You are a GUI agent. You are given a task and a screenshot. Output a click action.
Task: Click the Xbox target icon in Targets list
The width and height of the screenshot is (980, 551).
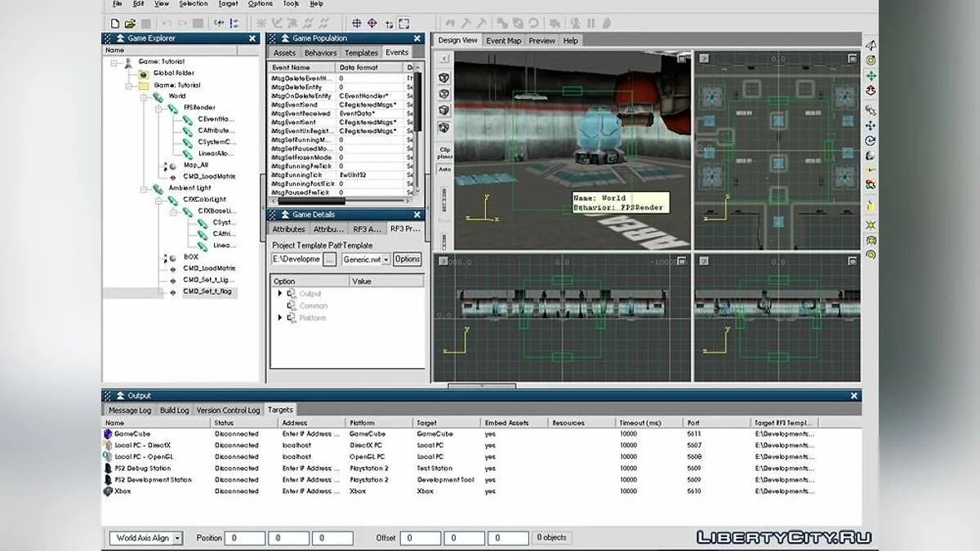pyautogui.click(x=108, y=491)
